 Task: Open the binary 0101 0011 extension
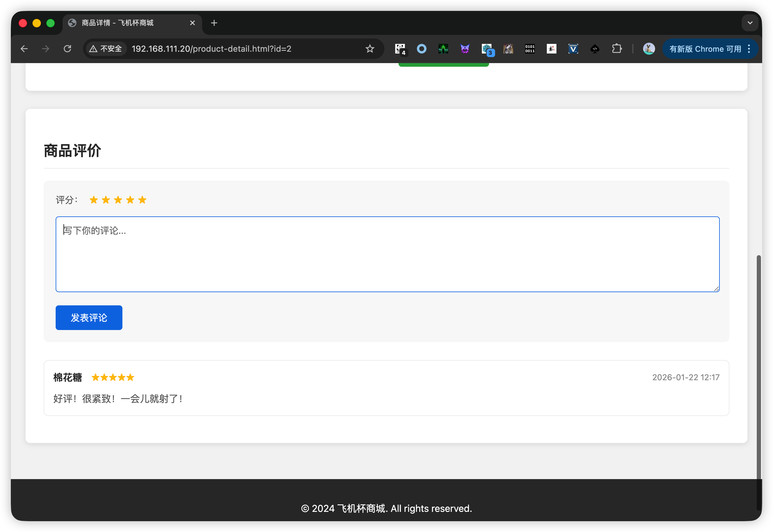(530, 49)
